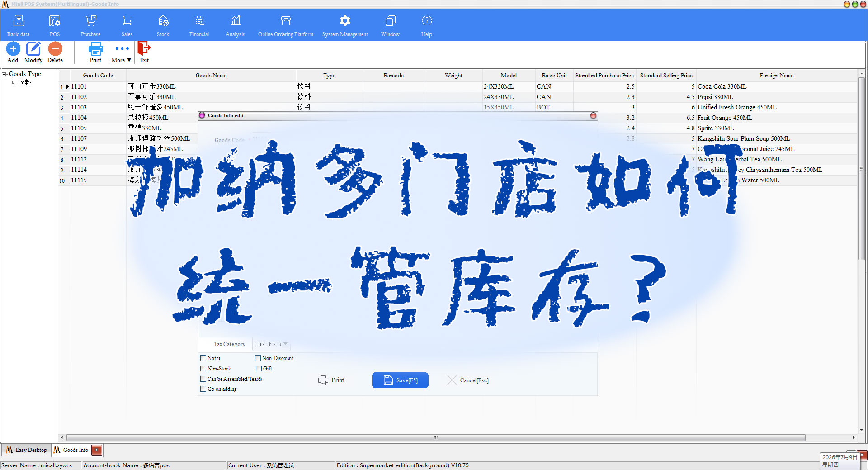Open the Stock module
This screenshot has width=868, height=470.
[x=163, y=26]
